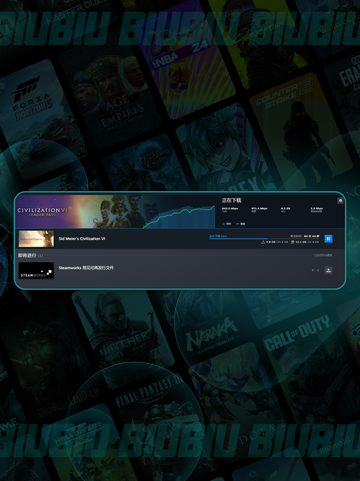Click the peak download speed stat

[259, 210]
